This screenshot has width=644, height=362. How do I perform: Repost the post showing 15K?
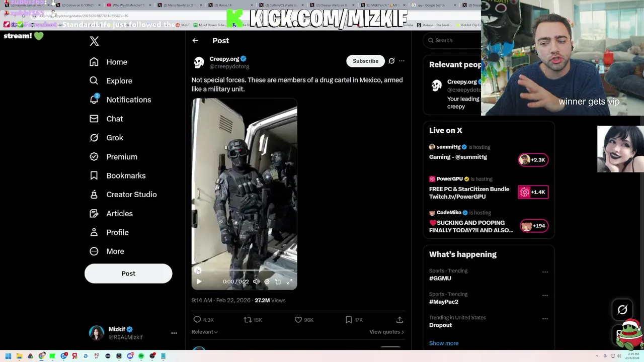click(x=253, y=320)
